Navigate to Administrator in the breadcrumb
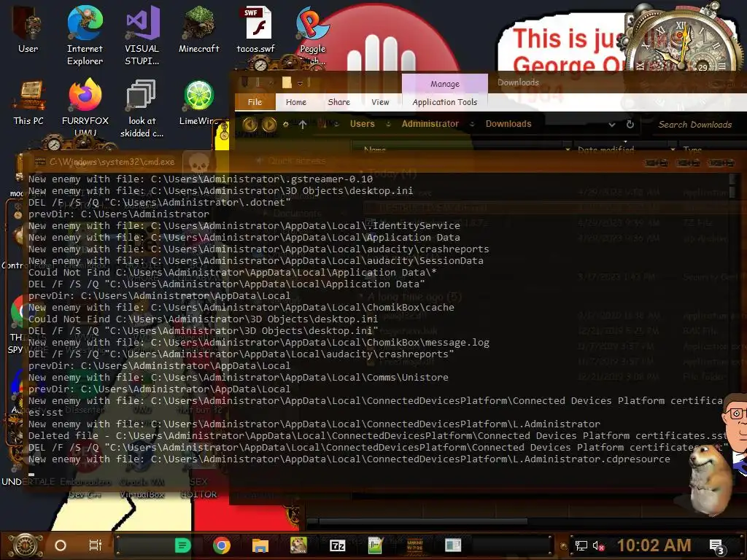Image resolution: width=747 pixels, height=560 pixels. pos(430,124)
